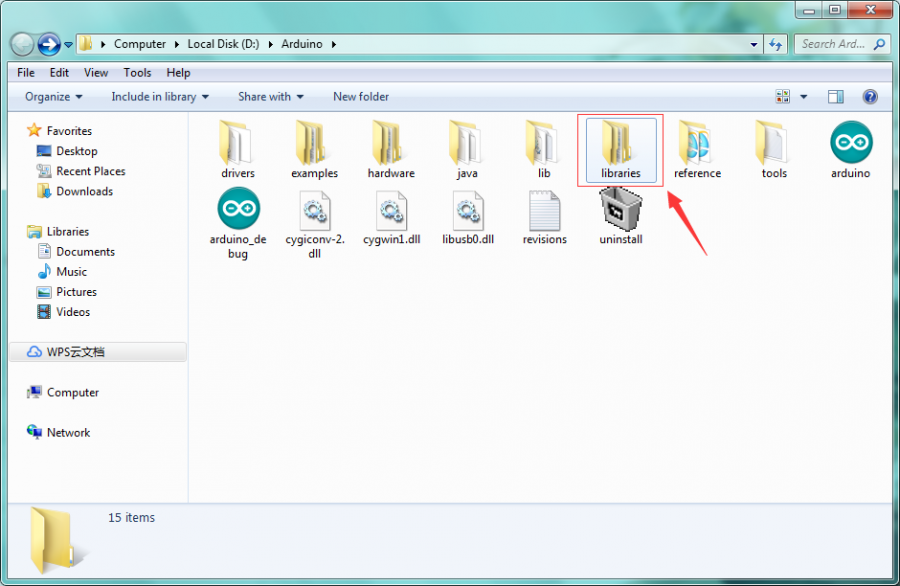The image size is (900, 586).
Task: Open the View menu
Action: point(95,72)
